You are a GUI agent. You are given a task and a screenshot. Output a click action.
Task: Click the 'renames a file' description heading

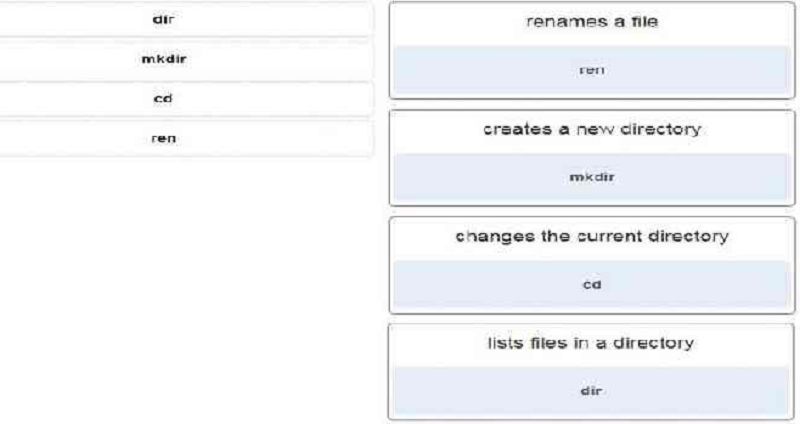[592, 22]
